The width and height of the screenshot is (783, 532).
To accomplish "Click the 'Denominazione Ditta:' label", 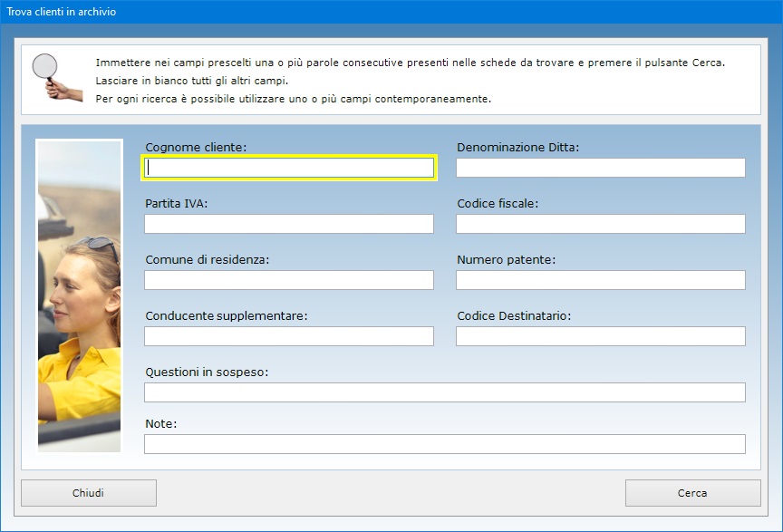I will point(517,147).
